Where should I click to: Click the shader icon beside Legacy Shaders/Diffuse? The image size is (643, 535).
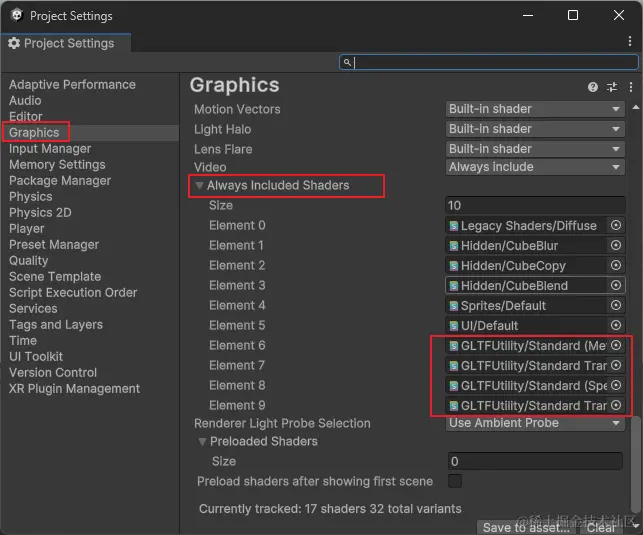[x=454, y=226]
